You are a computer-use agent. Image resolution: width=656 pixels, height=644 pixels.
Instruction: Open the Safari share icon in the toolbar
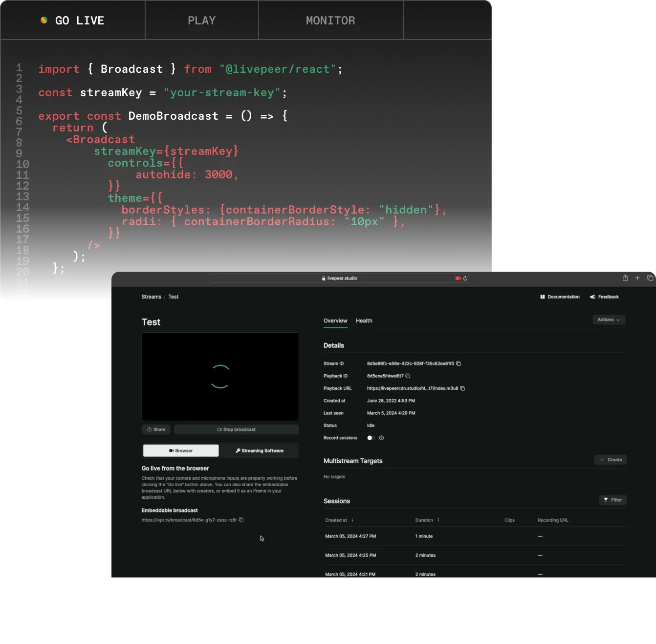point(625,278)
